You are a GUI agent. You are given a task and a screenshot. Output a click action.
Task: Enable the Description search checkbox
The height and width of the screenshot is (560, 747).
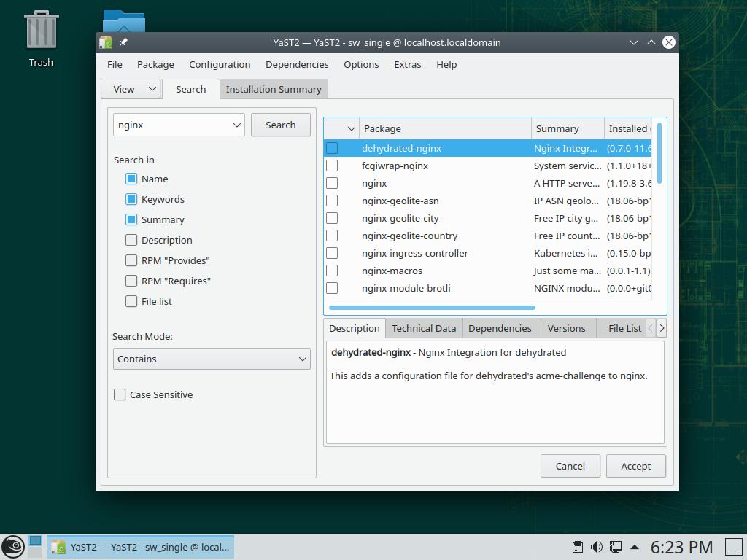click(131, 240)
